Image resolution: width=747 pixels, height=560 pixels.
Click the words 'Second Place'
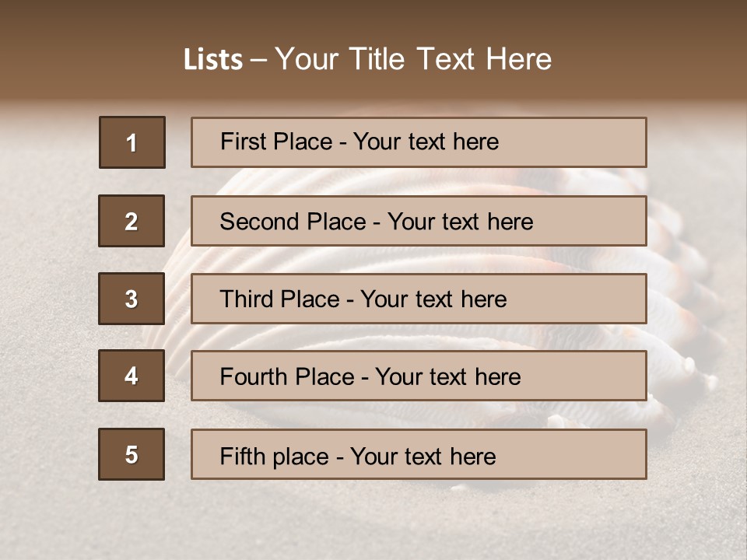coord(293,222)
